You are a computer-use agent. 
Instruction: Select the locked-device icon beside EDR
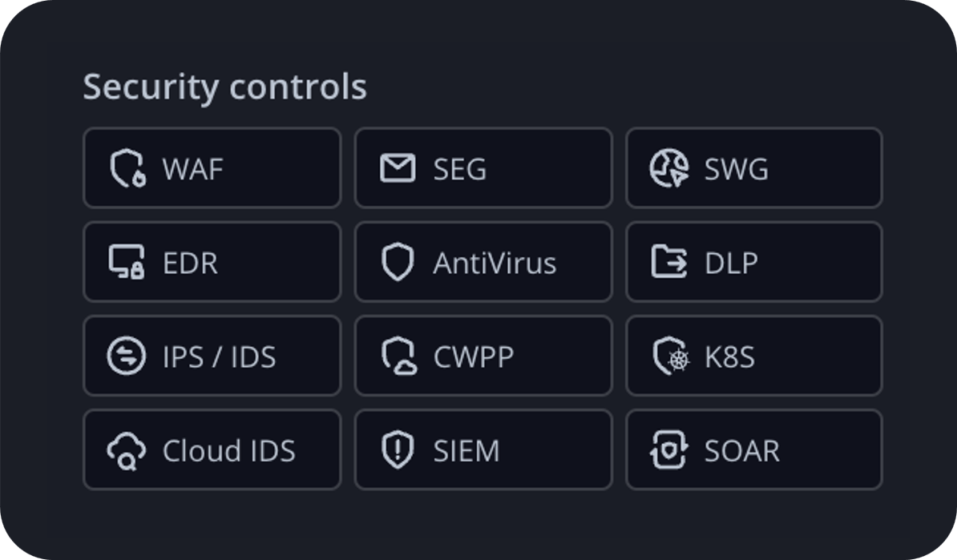tap(125, 263)
